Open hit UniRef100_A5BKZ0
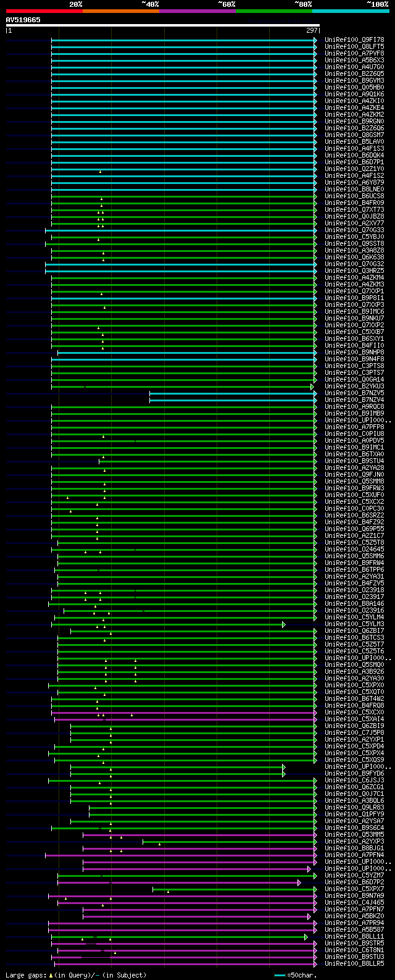This screenshot has height=980, width=395. pyautogui.click(x=354, y=916)
